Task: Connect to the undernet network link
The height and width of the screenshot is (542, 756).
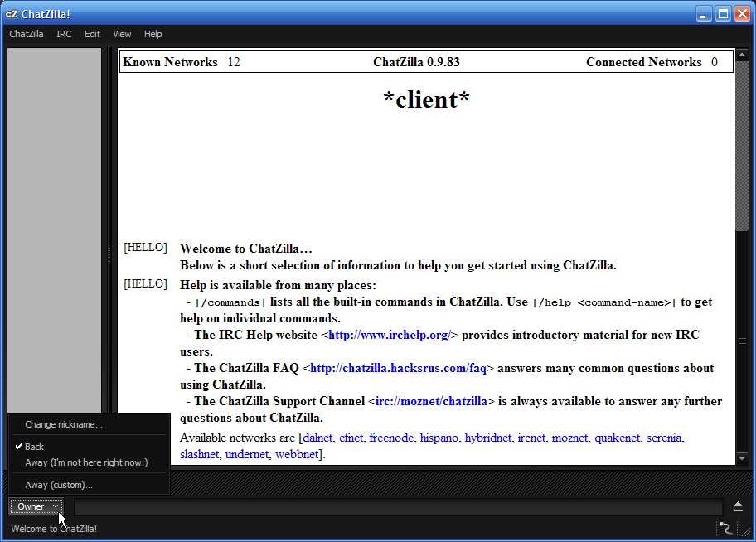Action: [x=247, y=454]
